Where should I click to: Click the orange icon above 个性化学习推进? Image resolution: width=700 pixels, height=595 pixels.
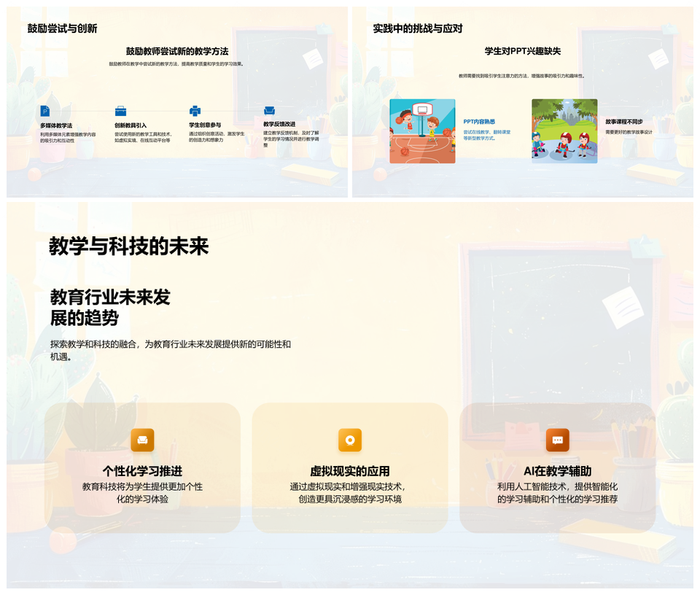click(142, 440)
